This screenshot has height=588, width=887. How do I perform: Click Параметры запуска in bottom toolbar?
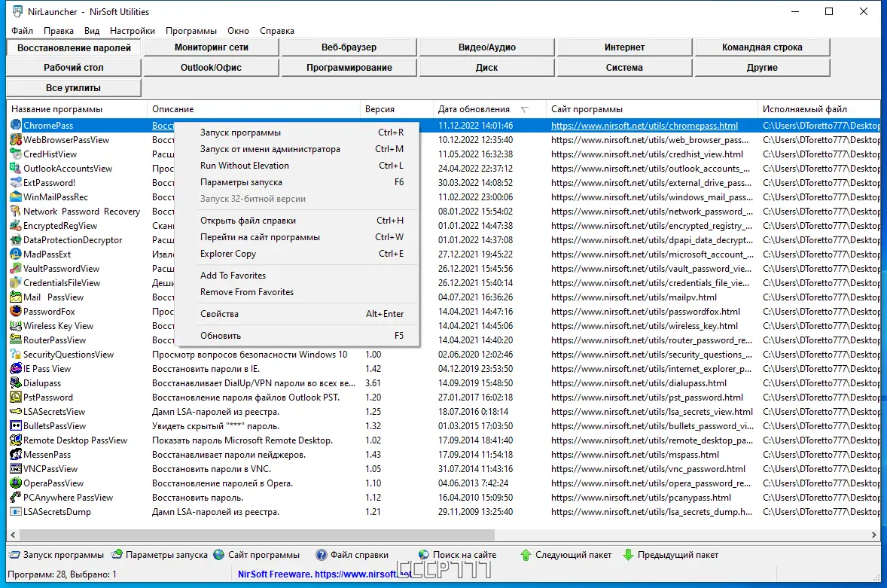pyautogui.click(x=160, y=555)
